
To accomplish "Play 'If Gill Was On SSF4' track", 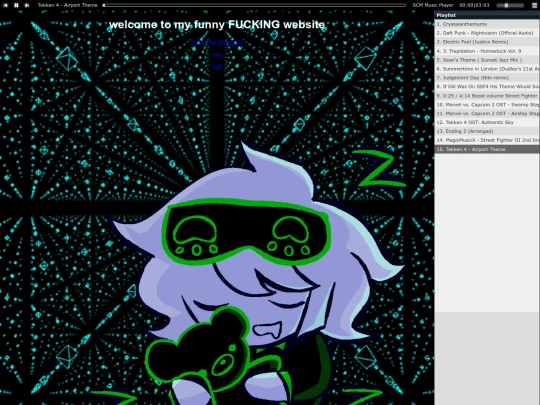I will (487, 87).
